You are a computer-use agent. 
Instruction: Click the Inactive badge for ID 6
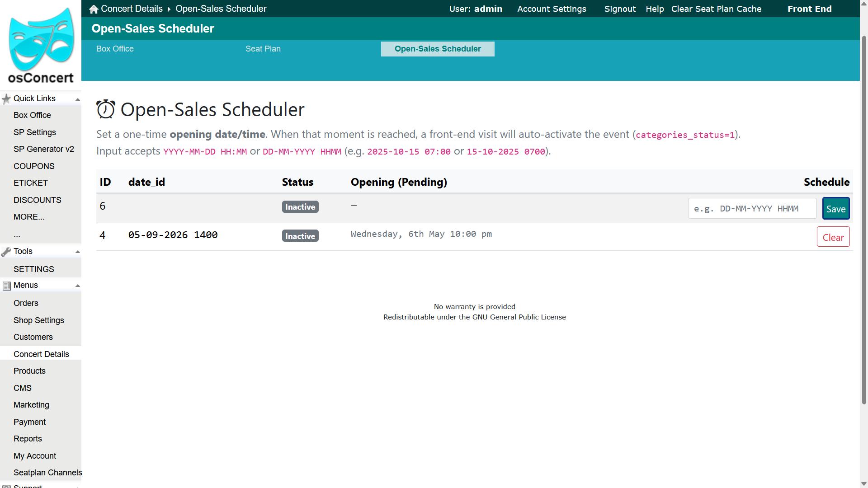pyautogui.click(x=300, y=207)
